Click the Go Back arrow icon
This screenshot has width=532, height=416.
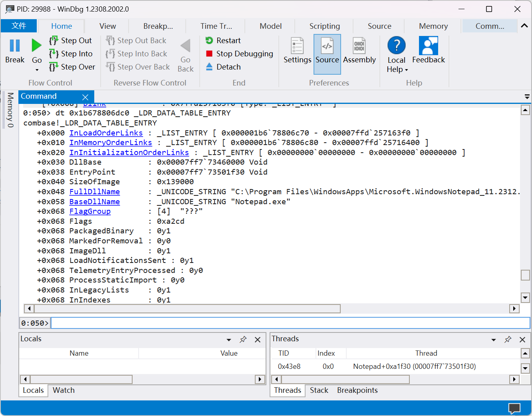point(185,46)
